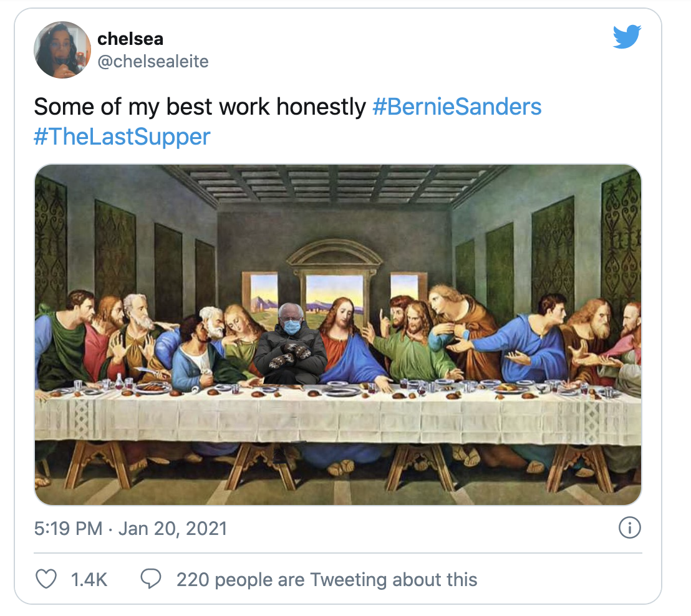
Task: Open "220 people are Tweeting about this"
Action: [x=327, y=580]
